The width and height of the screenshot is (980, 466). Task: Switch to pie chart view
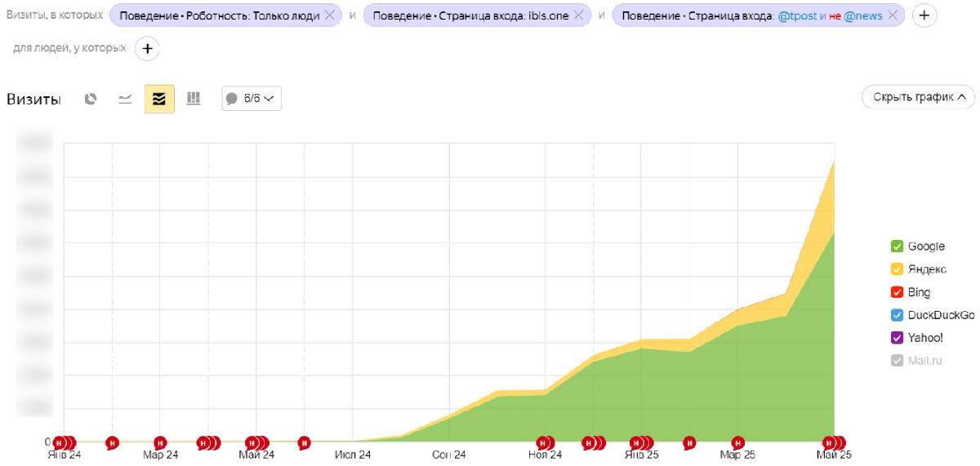(x=91, y=99)
